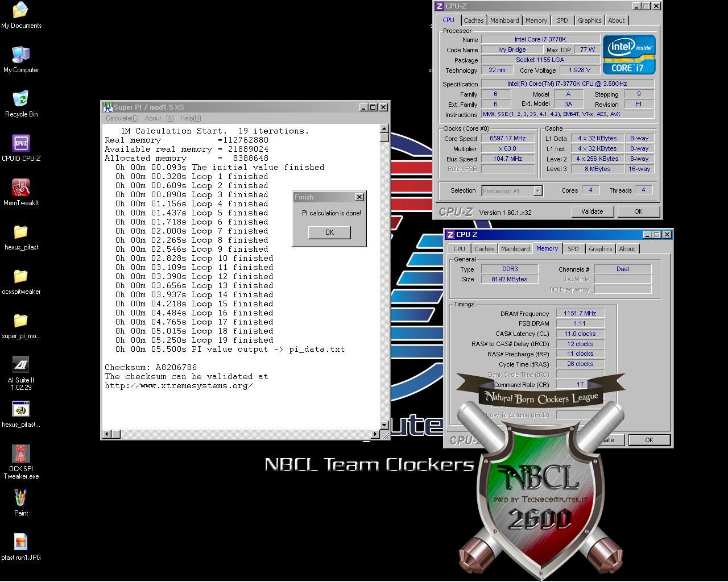Click OK in lower CPU-Z Memory window

(648, 440)
